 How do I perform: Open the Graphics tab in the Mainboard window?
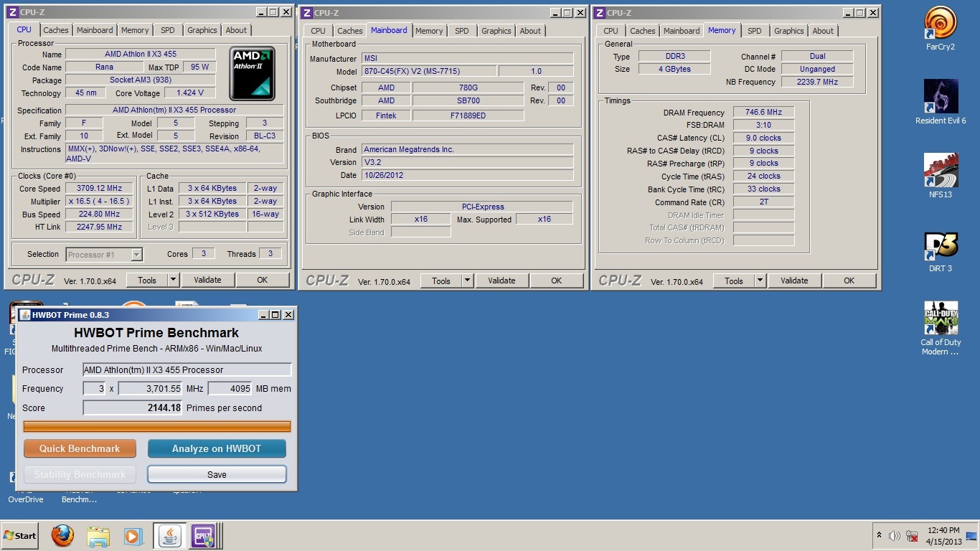tap(496, 31)
